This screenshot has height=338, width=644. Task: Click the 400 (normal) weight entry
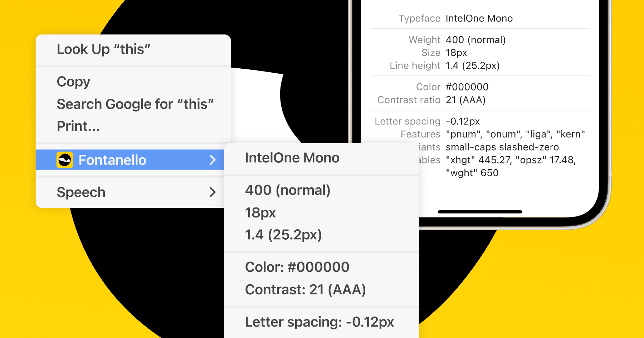pos(288,190)
